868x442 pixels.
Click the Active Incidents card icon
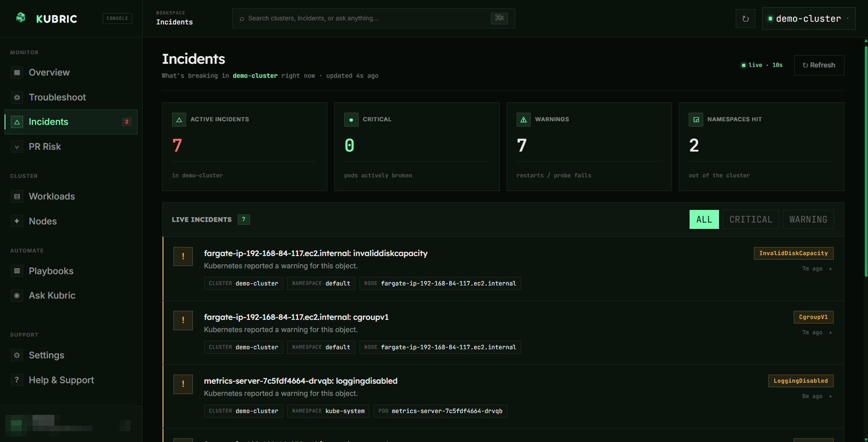point(179,119)
